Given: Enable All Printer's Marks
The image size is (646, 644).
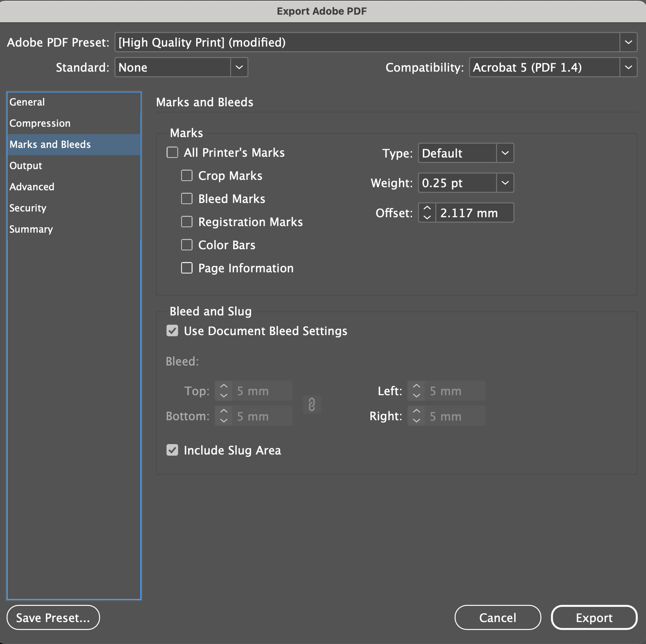Looking at the screenshot, I should [172, 153].
